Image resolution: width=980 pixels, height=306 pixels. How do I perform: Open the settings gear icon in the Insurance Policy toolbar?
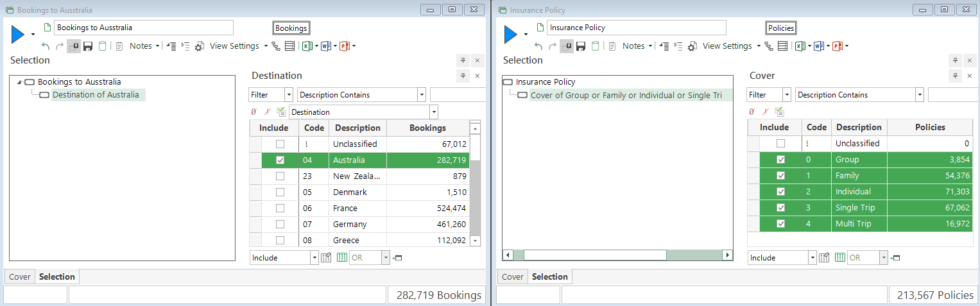pyautogui.click(x=692, y=46)
